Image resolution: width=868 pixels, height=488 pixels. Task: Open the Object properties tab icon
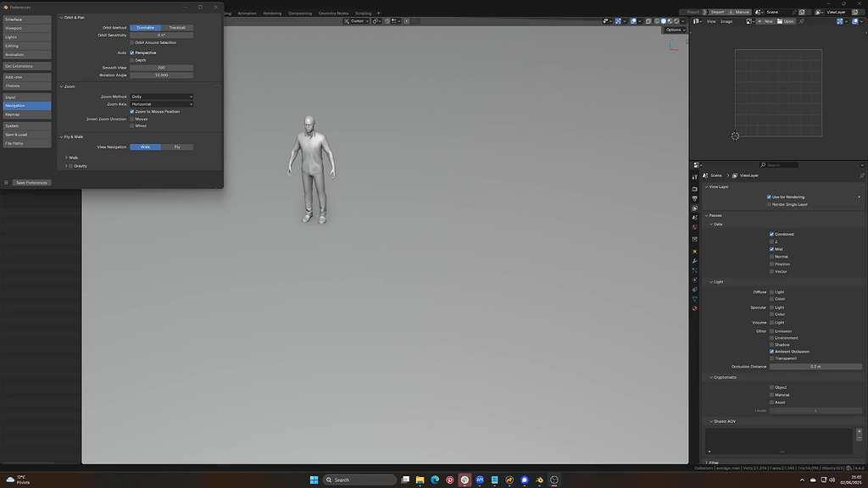click(695, 252)
